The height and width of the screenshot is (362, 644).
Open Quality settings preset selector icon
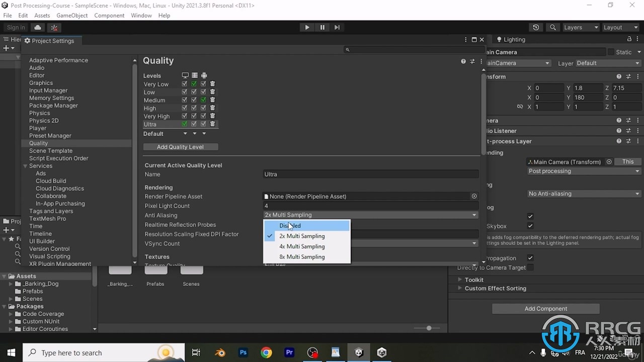click(x=472, y=61)
